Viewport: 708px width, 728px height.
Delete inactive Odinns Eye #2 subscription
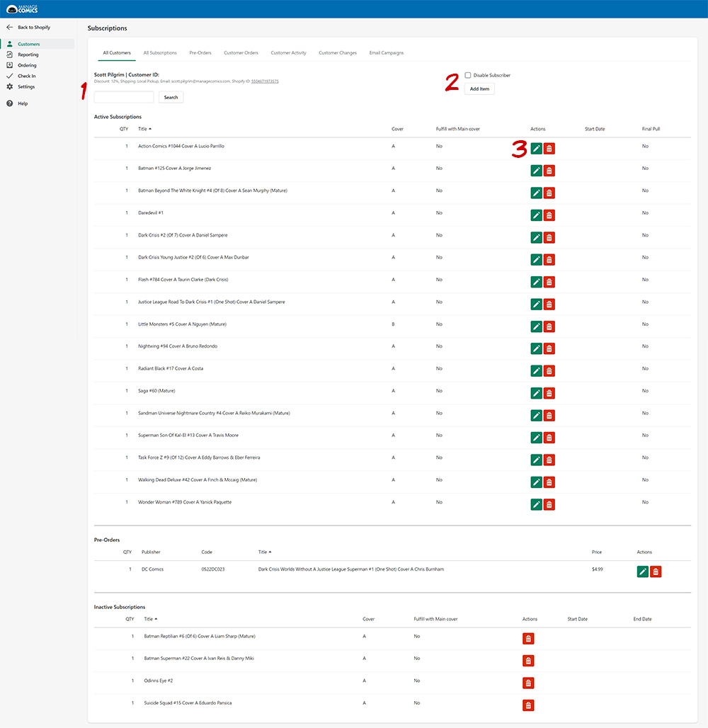(528, 683)
